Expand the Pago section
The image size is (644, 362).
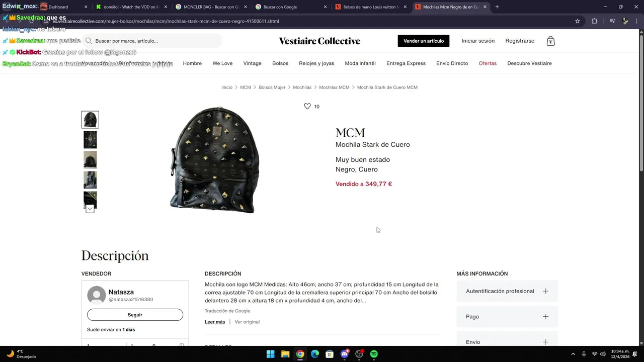[x=507, y=317]
